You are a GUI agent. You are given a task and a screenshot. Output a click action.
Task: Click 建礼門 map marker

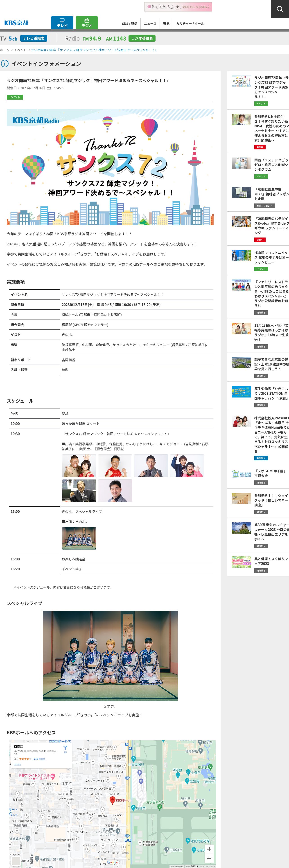tap(185, 804)
